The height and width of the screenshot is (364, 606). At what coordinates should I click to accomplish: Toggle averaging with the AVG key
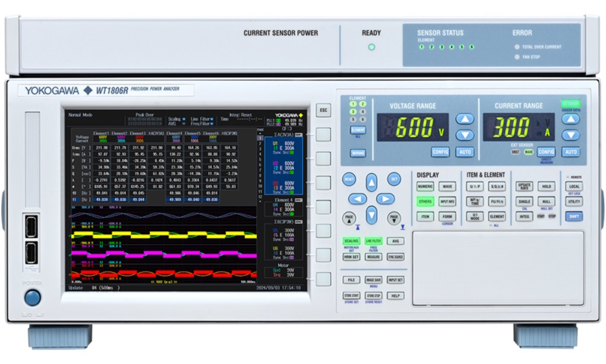[395, 241]
